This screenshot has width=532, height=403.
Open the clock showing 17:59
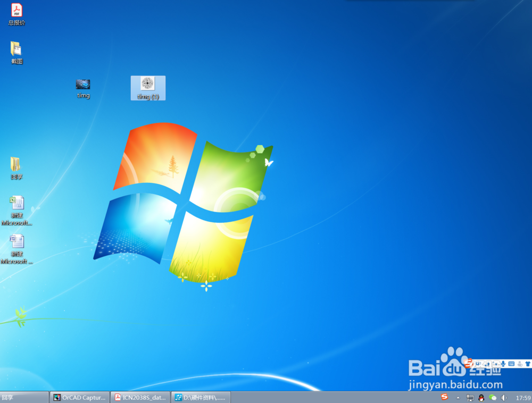[523, 398]
